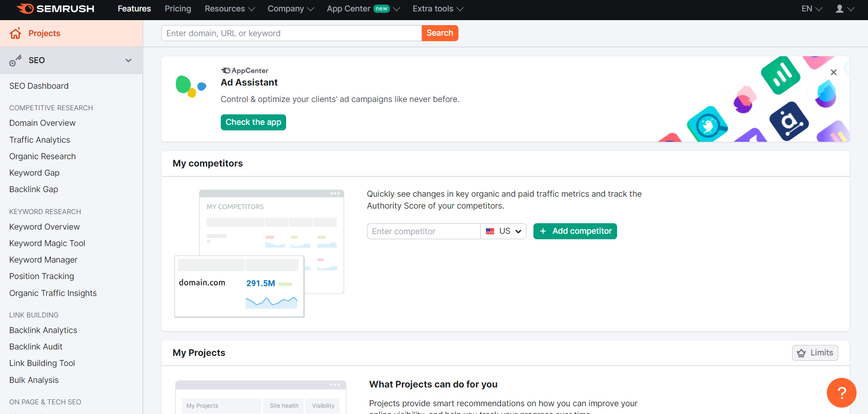Close the Ad Assistant banner
Screen dimensions: 868x414
coord(833,72)
